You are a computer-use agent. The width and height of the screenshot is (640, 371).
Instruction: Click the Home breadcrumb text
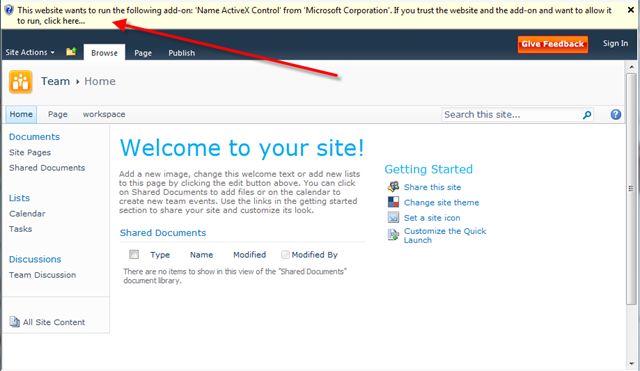[100, 81]
